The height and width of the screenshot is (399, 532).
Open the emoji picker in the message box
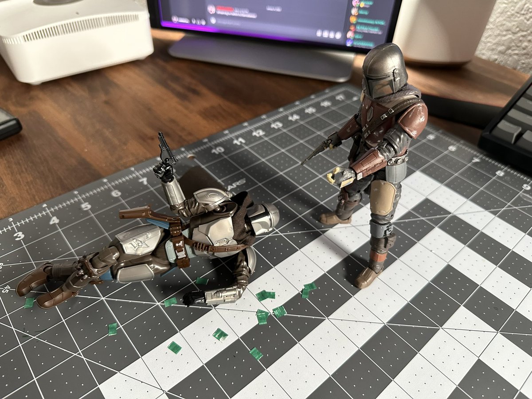[338, 35]
